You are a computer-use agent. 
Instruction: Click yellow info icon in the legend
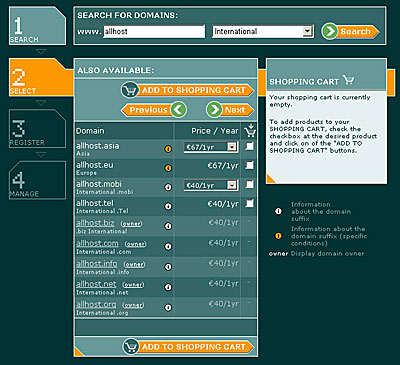(x=278, y=236)
